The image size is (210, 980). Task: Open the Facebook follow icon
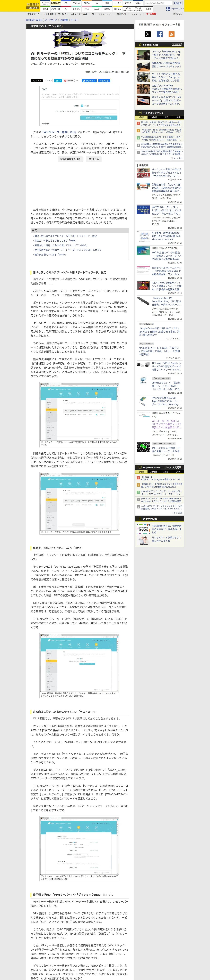pos(160,34)
